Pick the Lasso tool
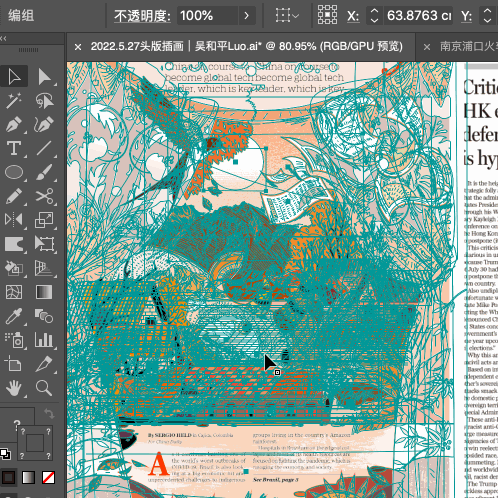Screen dimensions: 498x498 [44, 101]
